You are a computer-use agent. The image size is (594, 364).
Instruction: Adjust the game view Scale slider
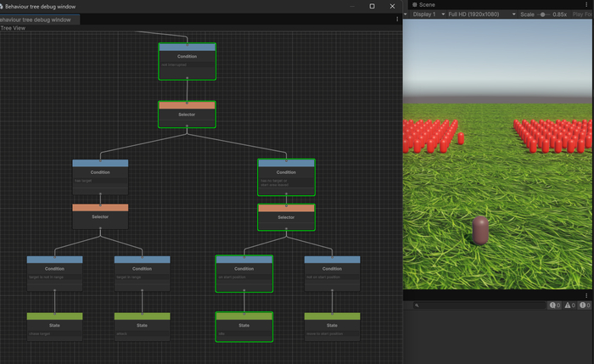[543, 14]
